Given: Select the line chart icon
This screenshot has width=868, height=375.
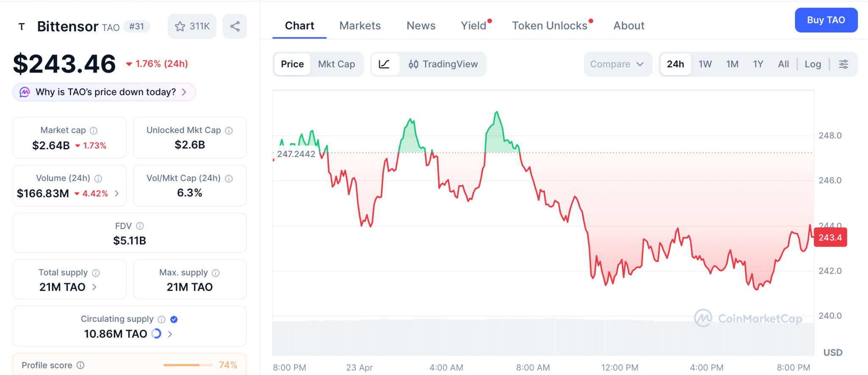Looking at the screenshot, I should click(x=384, y=64).
